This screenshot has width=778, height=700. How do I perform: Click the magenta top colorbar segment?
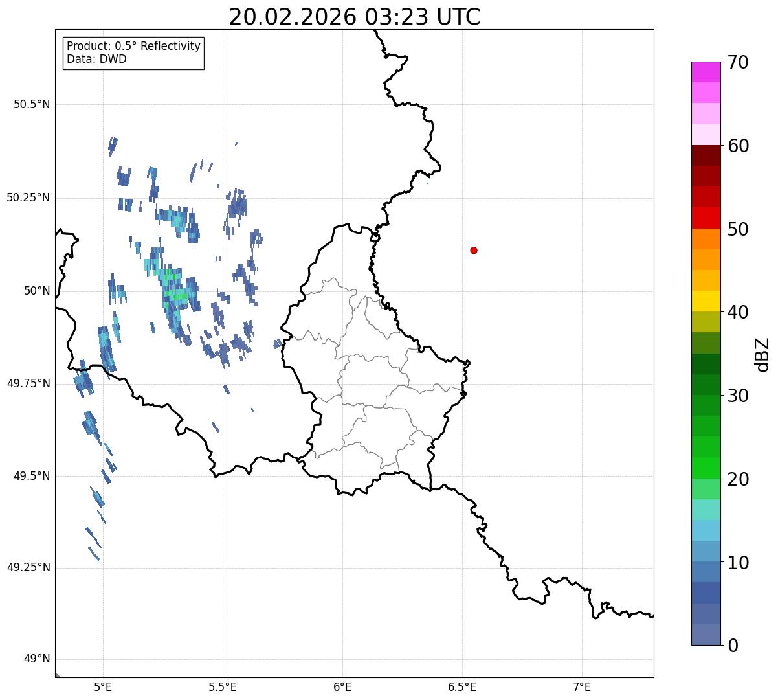tap(706, 72)
